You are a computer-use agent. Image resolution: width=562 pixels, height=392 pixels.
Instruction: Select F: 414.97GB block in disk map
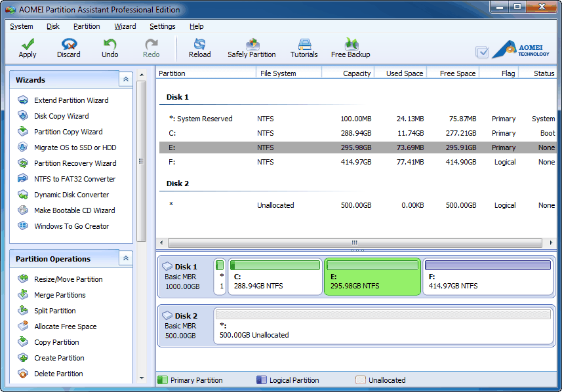[489, 277]
